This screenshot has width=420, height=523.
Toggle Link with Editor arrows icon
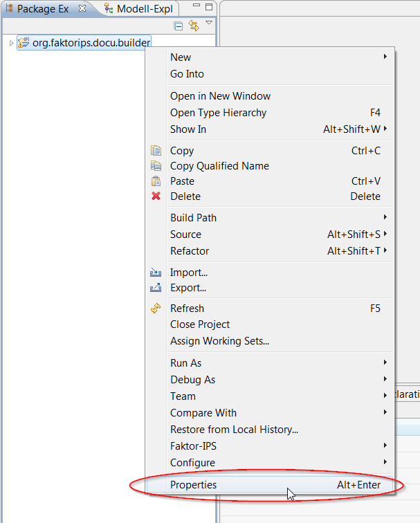194,26
